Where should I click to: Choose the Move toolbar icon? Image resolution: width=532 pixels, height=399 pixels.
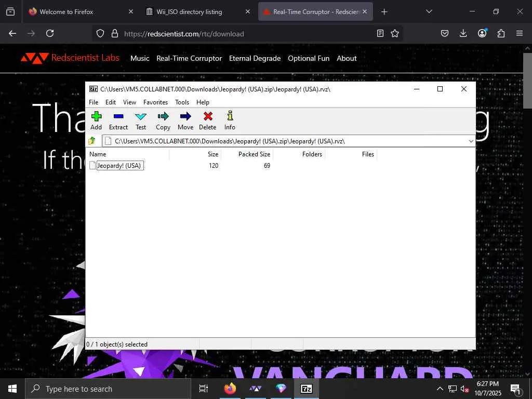click(185, 121)
